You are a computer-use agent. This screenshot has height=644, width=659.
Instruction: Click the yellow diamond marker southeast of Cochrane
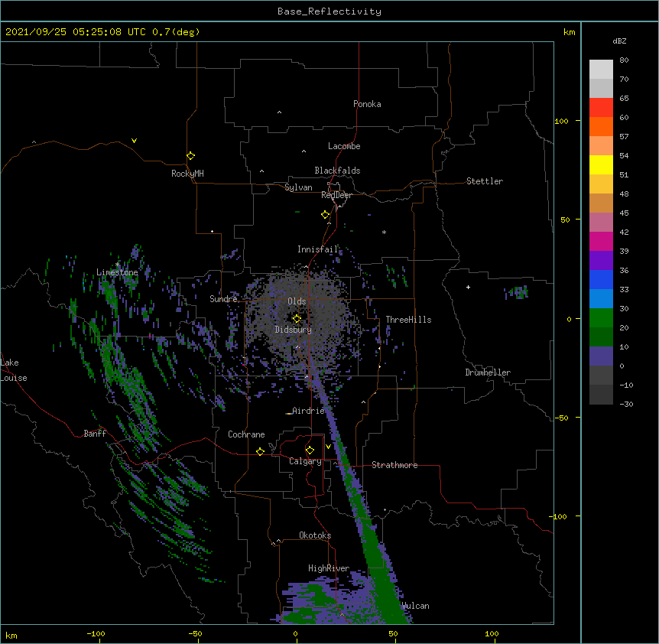click(260, 451)
